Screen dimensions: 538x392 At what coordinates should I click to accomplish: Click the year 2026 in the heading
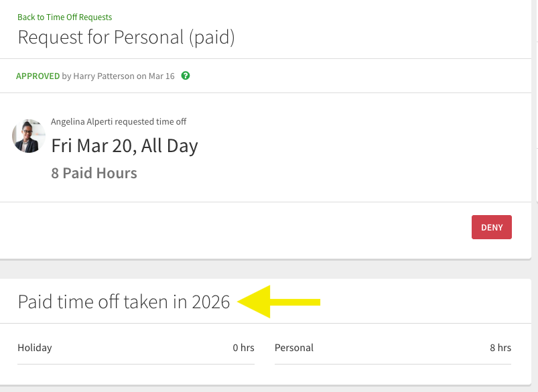[x=211, y=302]
